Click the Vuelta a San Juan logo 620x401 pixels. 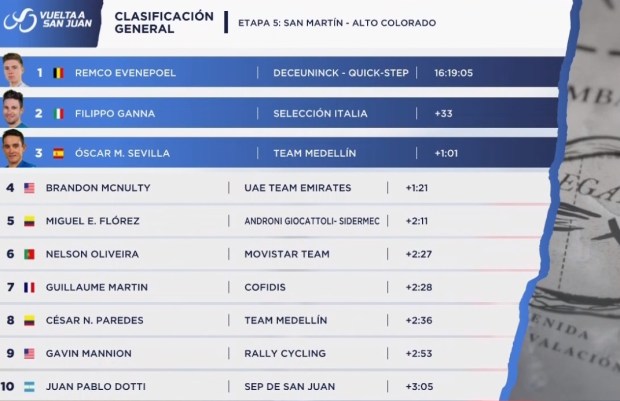[50, 20]
